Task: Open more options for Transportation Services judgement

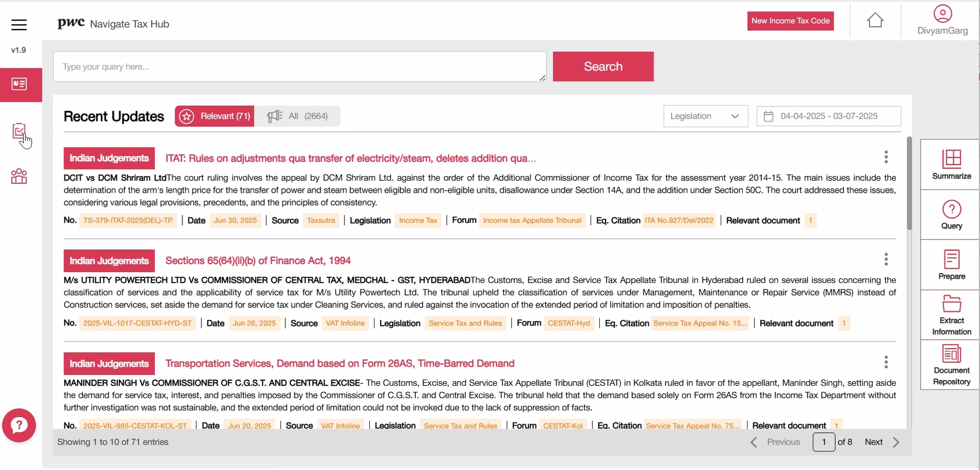Action: [x=886, y=362]
